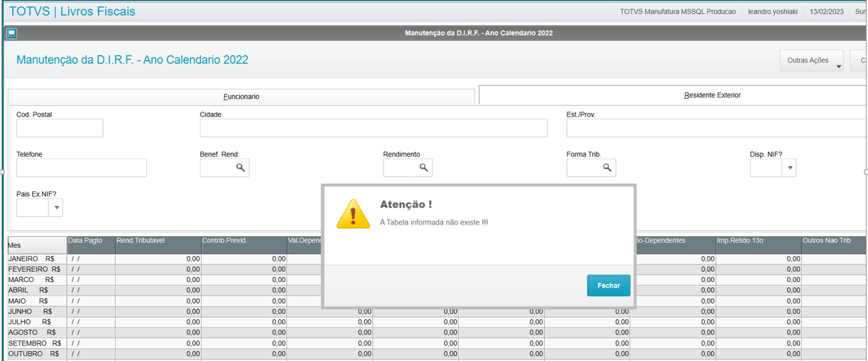
Task: Click the Telefone input field
Action: coord(82,168)
